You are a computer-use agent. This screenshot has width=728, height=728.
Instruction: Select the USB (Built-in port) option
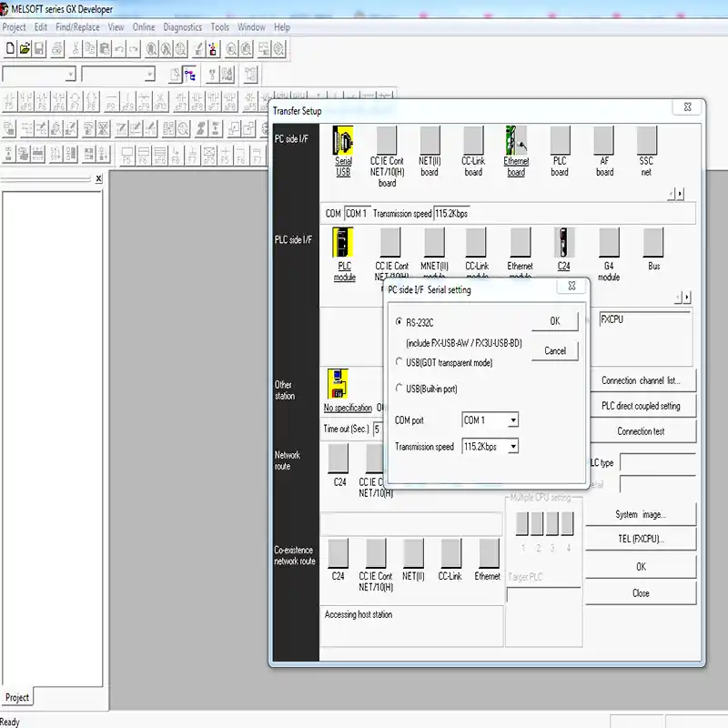pyautogui.click(x=399, y=389)
